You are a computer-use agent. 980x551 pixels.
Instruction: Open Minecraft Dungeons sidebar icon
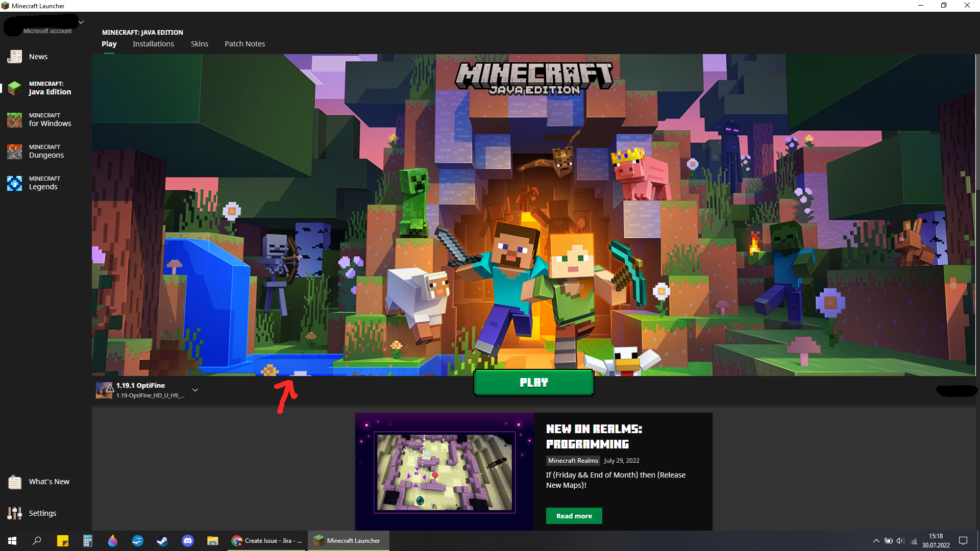pyautogui.click(x=15, y=152)
